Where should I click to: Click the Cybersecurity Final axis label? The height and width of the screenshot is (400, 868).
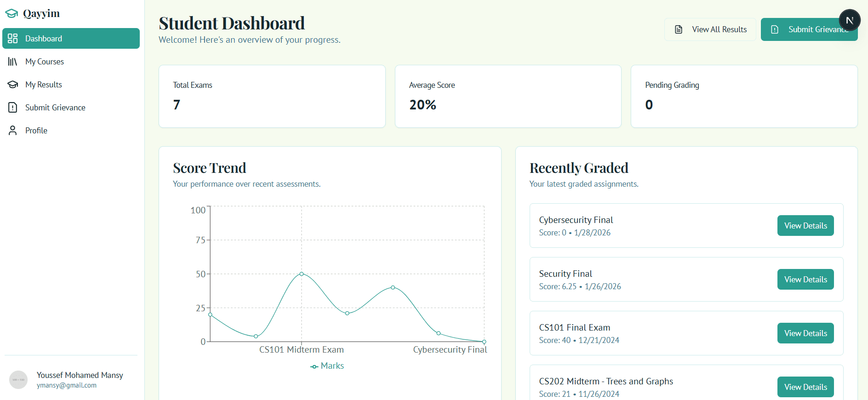[450, 349]
